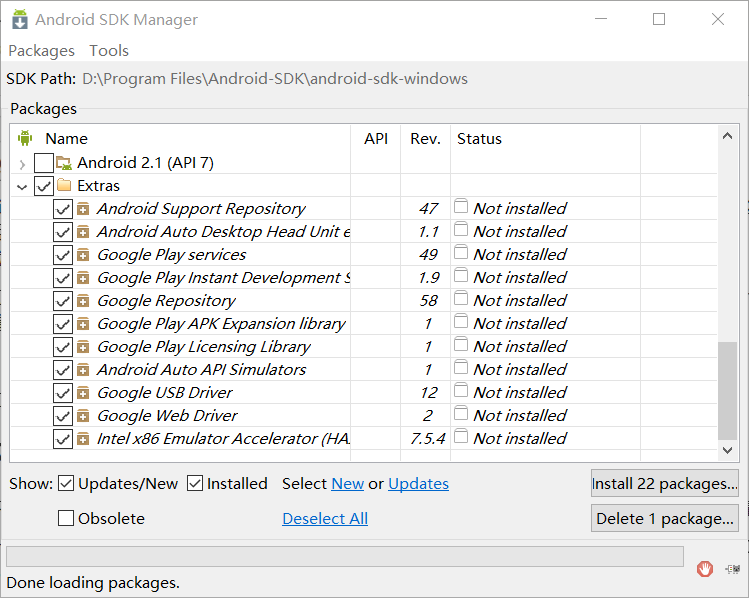Uncheck Google USB Driver checkbox

63,393
